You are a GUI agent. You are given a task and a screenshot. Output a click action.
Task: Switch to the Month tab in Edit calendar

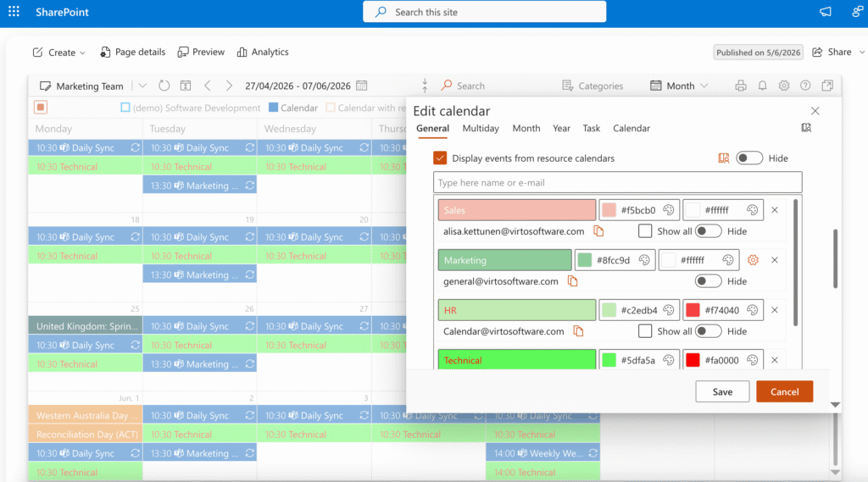coord(526,129)
